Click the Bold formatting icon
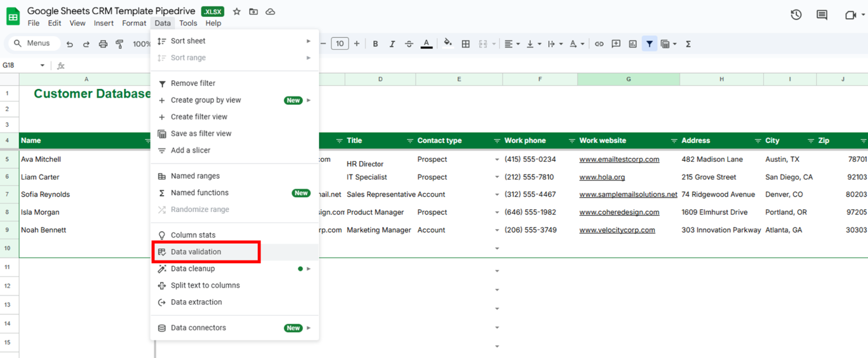 coord(375,44)
